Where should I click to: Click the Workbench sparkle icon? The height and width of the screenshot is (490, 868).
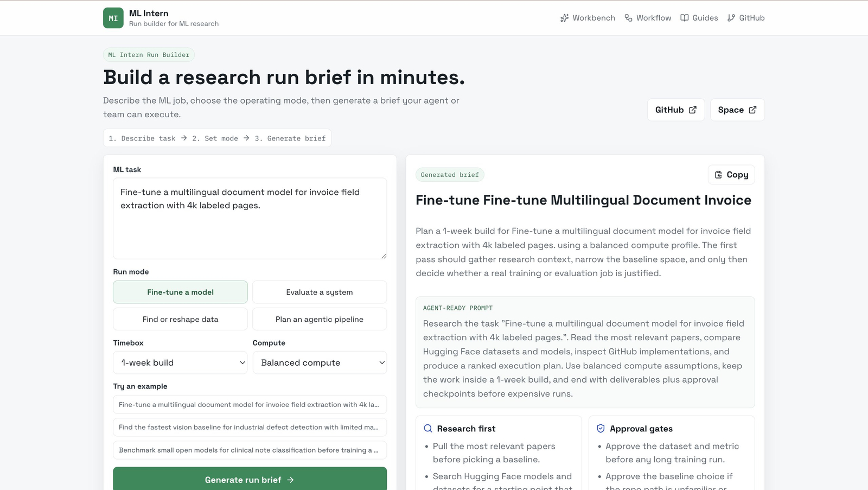(x=564, y=18)
